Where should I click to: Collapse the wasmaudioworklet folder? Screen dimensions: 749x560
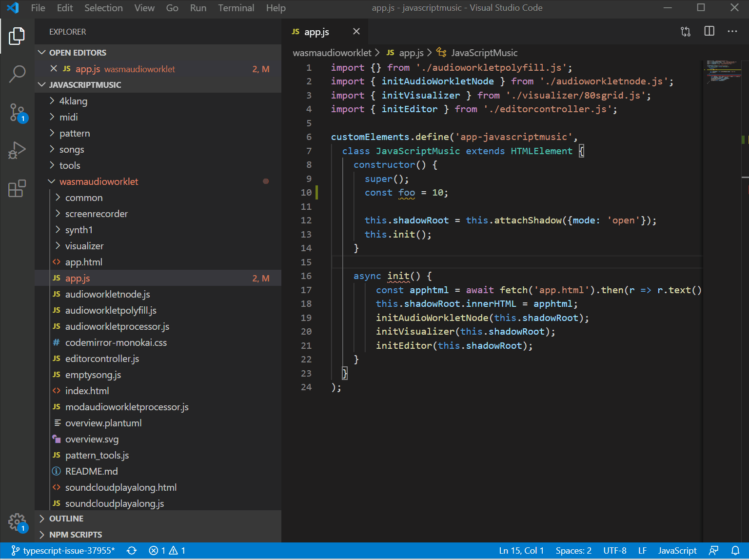pos(158,181)
